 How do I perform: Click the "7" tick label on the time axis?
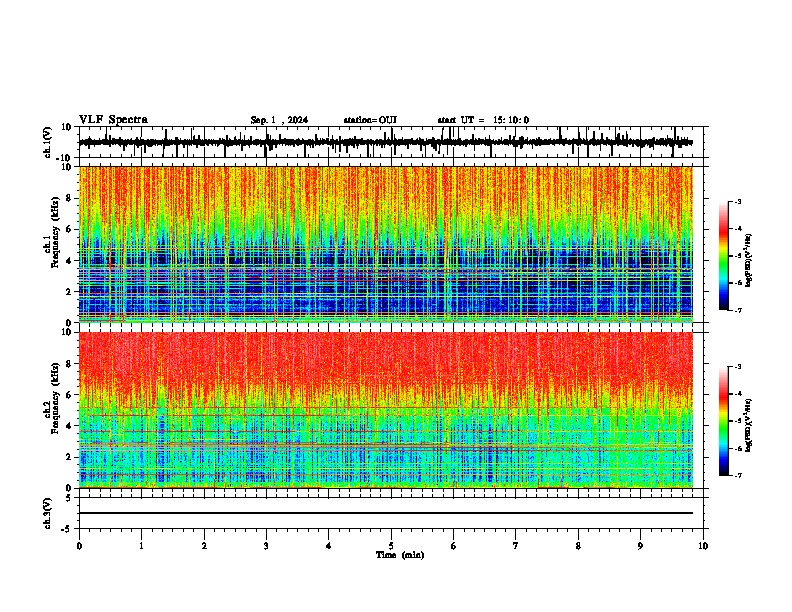[x=516, y=546]
